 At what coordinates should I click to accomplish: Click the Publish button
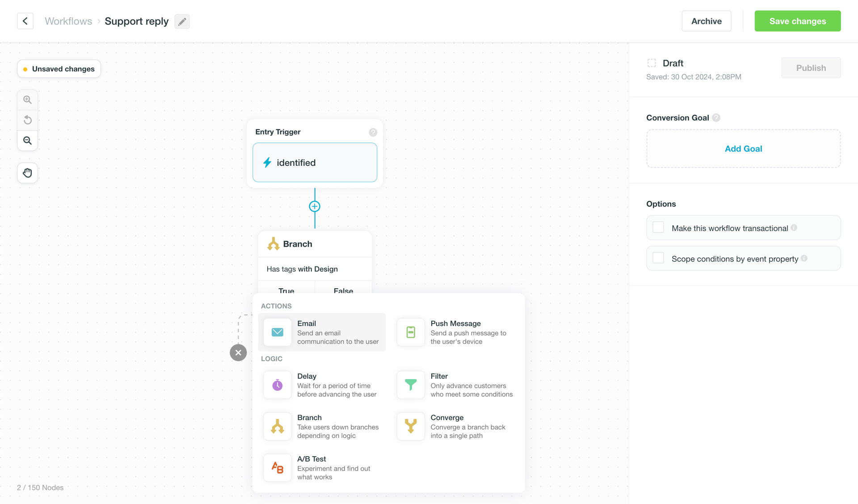click(811, 67)
